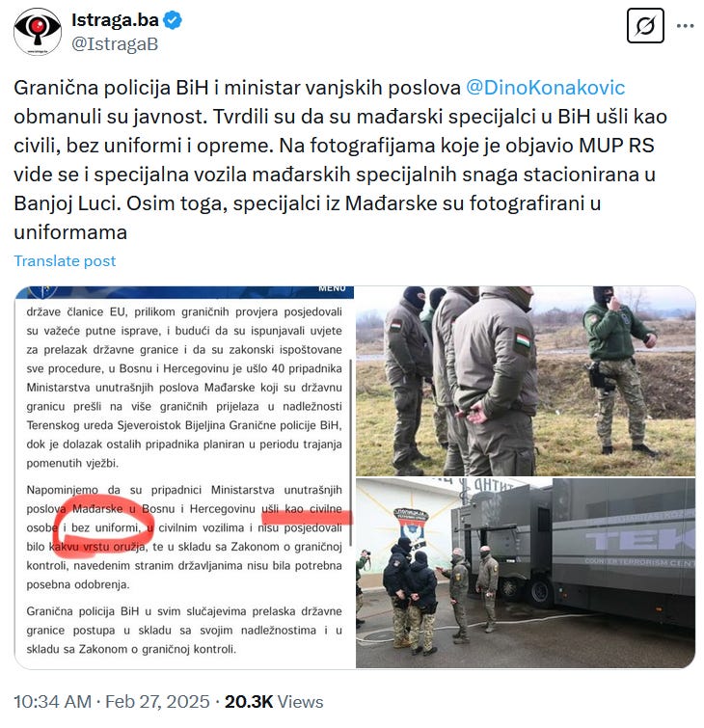Open the three-dot more options menu

686,26
